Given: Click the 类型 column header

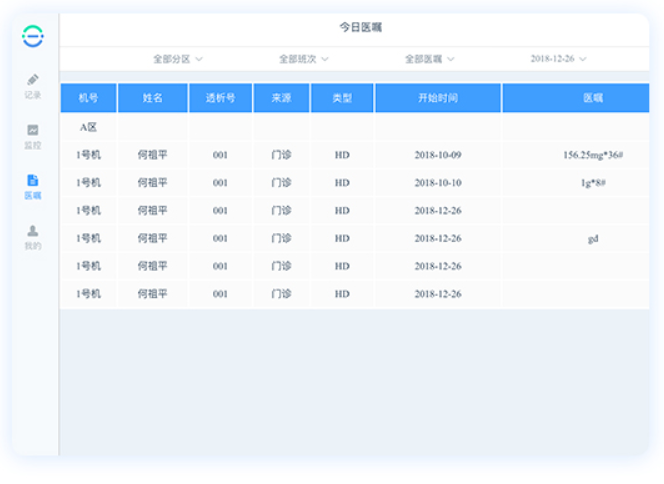Looking at the screenshot, I should (x=342, y=98).
